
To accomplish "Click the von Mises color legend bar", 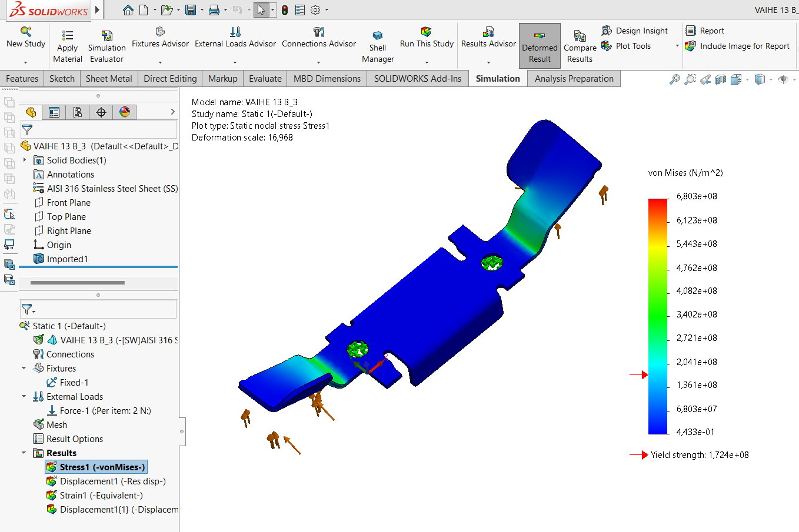I will click(658, 316).
